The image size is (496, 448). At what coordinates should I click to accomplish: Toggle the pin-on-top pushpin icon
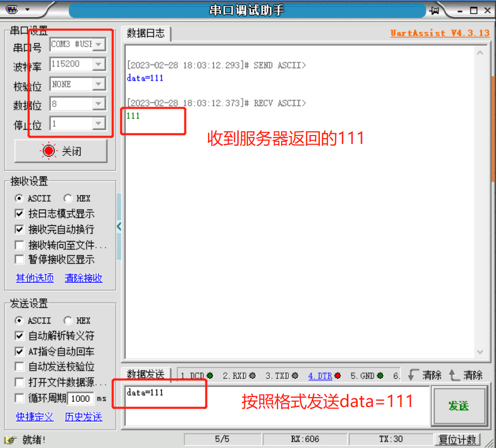point(435,11)
